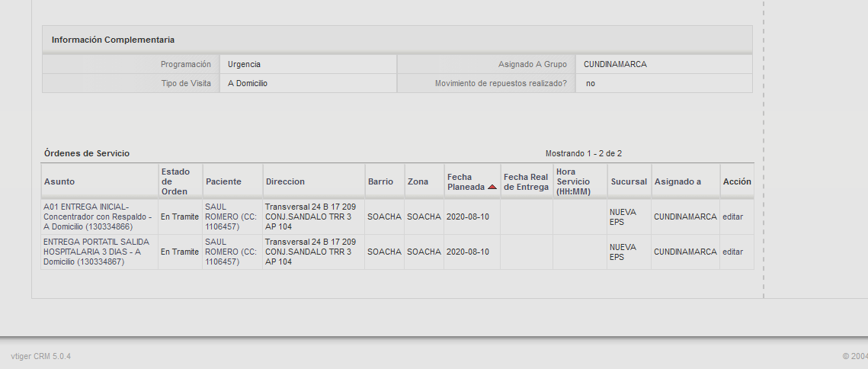Select the first row's 2020-08-10 date
Viewport: 868px width, 369px height.
click(468, 217)
